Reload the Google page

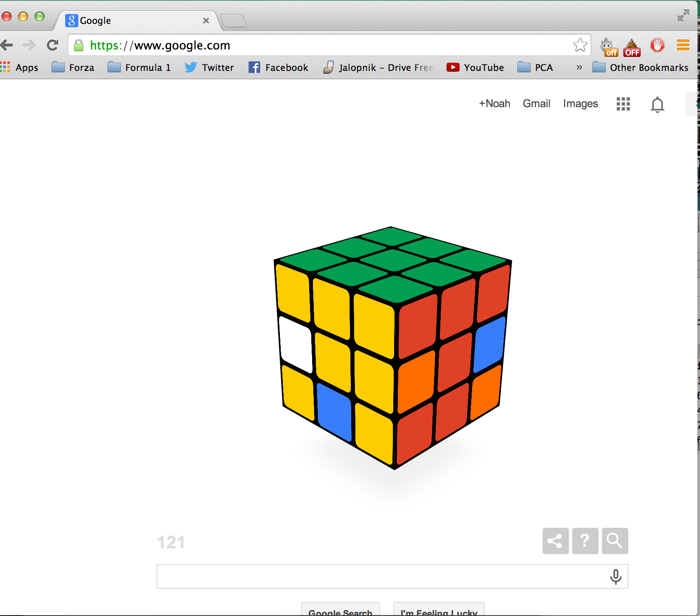tap(52, 45)
